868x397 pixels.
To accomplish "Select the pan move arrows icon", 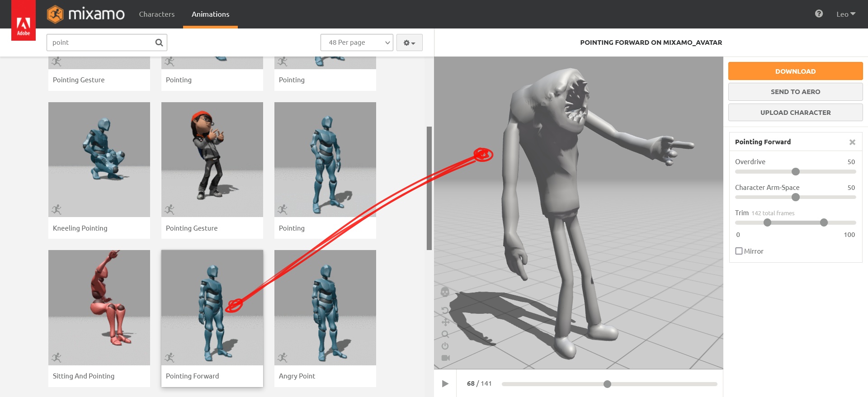I will coord(445,322).
